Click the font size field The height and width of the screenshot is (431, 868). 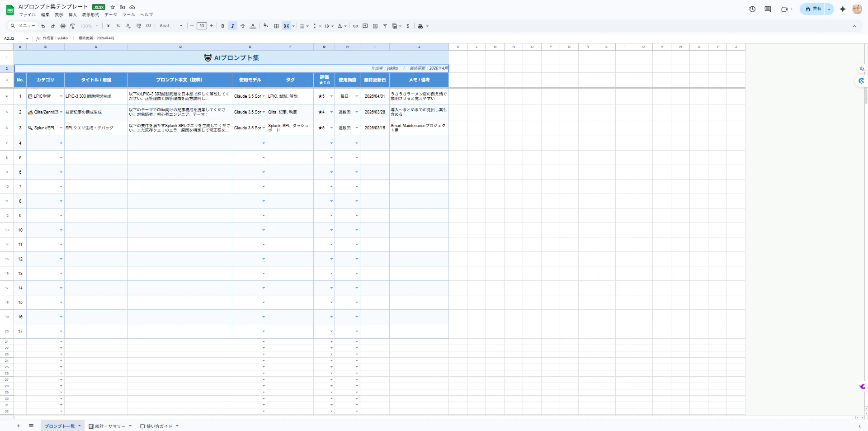tap(202, 26)
